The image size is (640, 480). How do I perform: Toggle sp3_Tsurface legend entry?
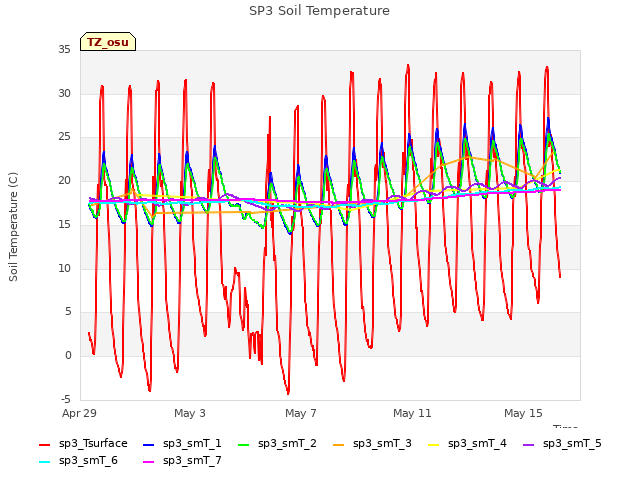pyautogui.click(x=83, y=444)
